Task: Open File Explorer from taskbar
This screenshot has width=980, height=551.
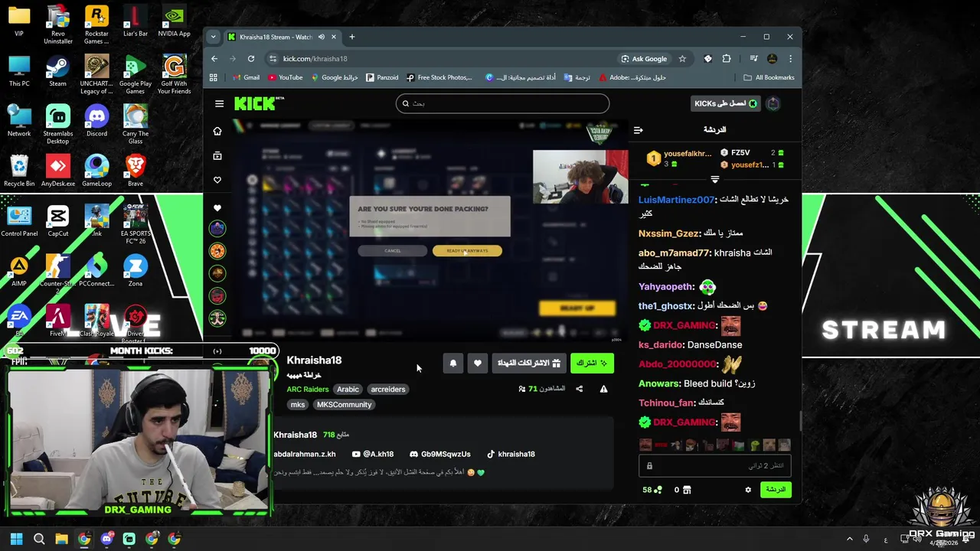Action: click(61, 540)
